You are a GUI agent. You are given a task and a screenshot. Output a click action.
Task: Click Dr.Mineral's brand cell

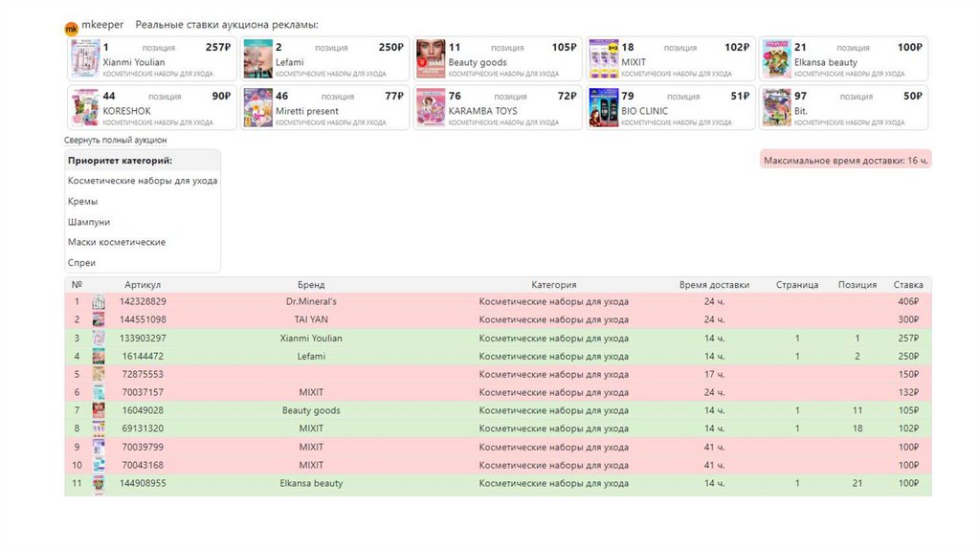tap(311, 301)
